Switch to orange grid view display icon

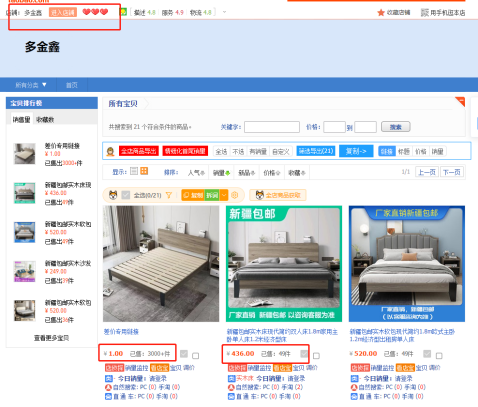point(144,171)
